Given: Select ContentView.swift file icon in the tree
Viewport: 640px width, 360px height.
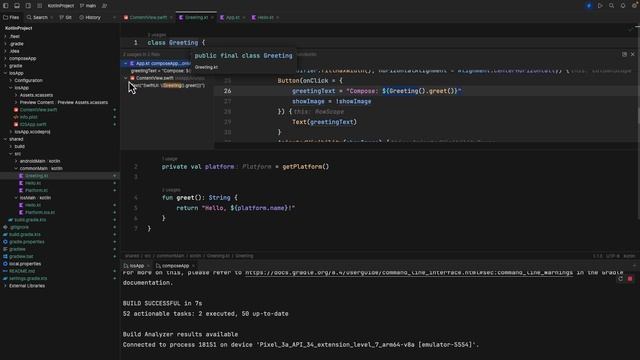Looking at the screenshot, I should click(x=16, y=110).
